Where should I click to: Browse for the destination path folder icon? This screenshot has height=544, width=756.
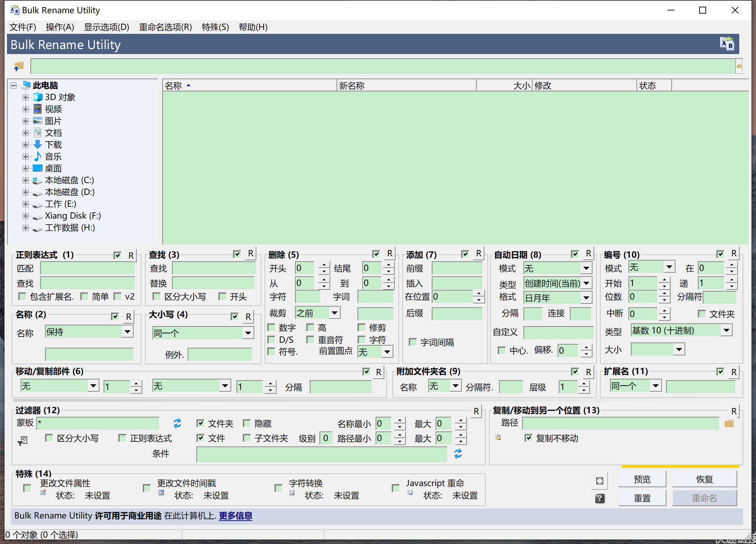click(729, 423)
